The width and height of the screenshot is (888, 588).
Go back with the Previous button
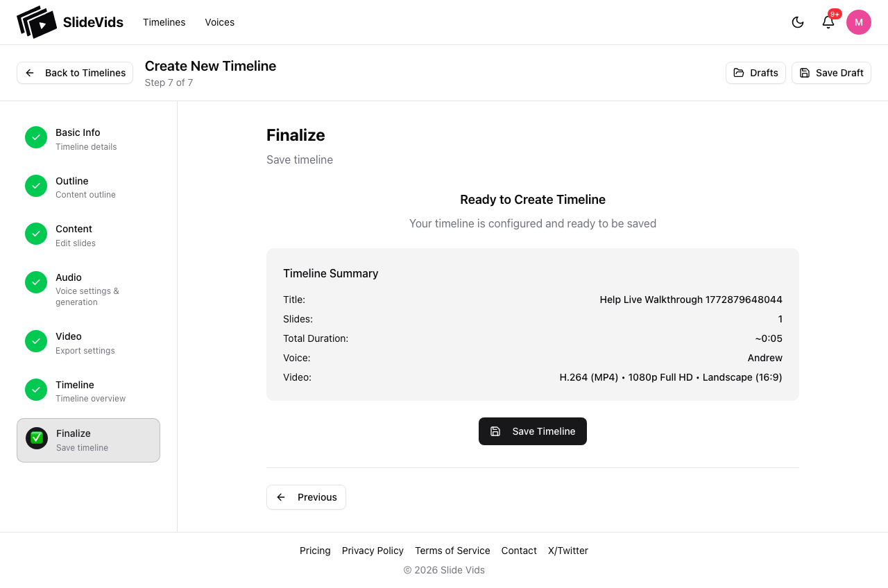click(306, 497)
